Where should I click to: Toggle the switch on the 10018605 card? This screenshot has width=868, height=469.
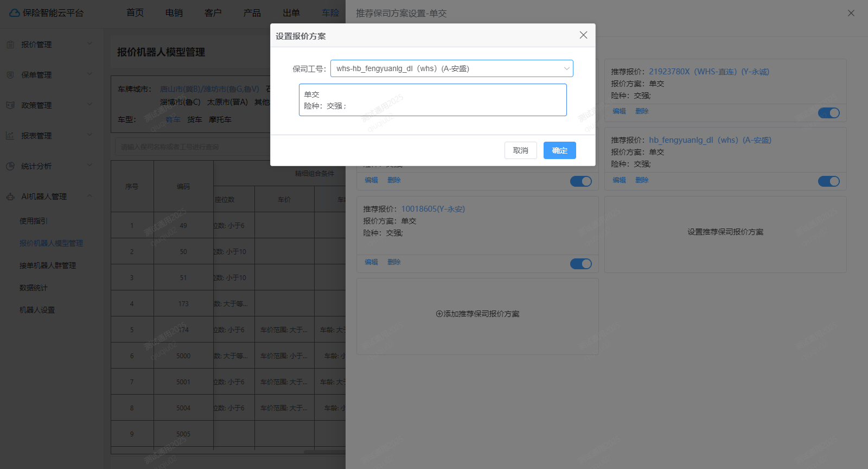(x=581, y=264)
